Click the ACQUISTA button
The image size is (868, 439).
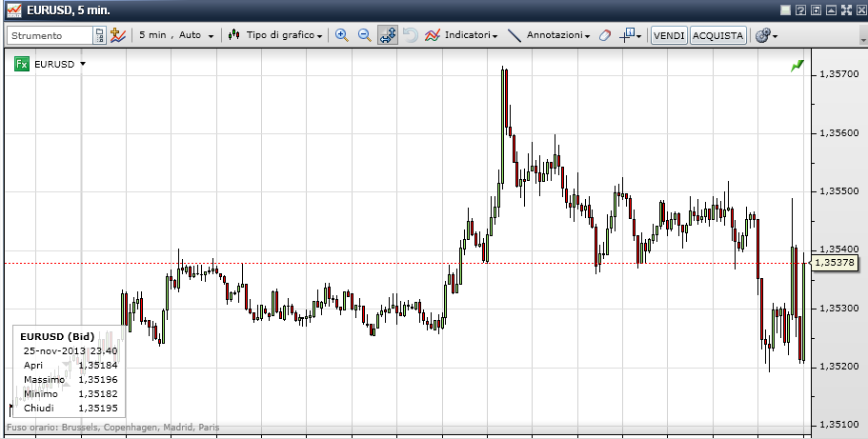tap(717, 35)
